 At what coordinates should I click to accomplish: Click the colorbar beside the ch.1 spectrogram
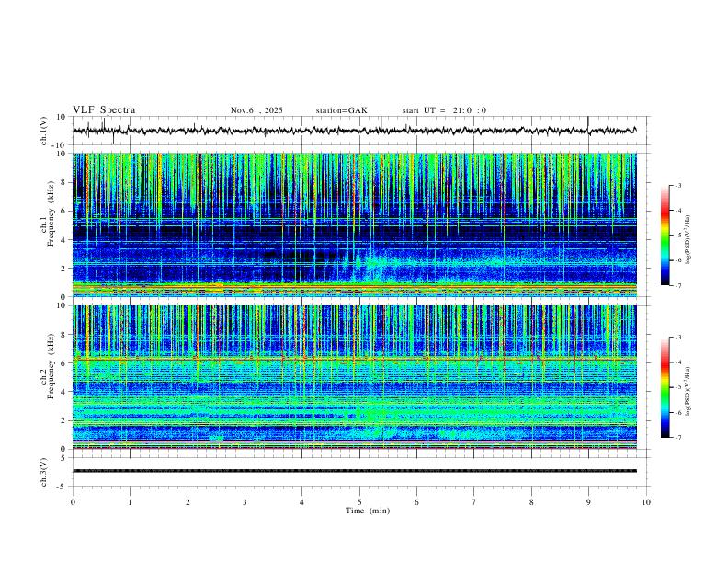pyautogui.click(x=665, y=236)
